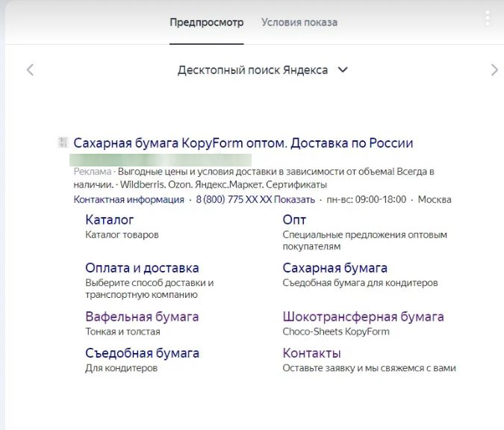
Task: Click Показать to reveal phone number
Action: tap(294, 199)
